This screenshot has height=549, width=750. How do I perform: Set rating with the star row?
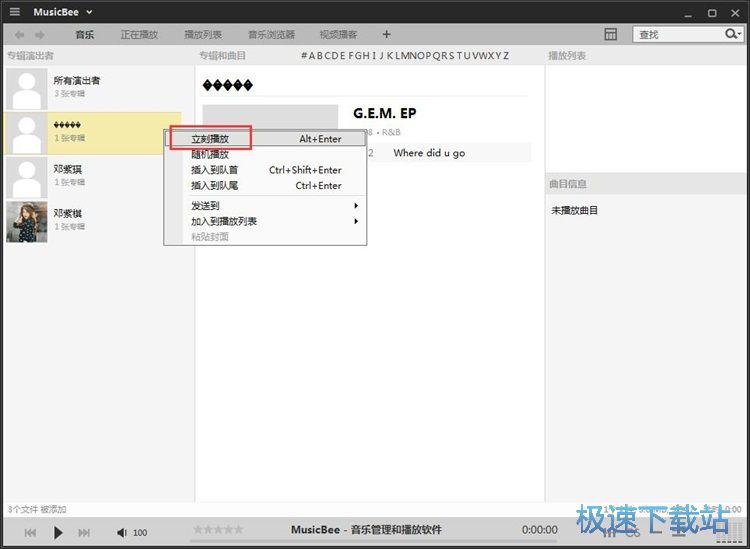[218, 529]
